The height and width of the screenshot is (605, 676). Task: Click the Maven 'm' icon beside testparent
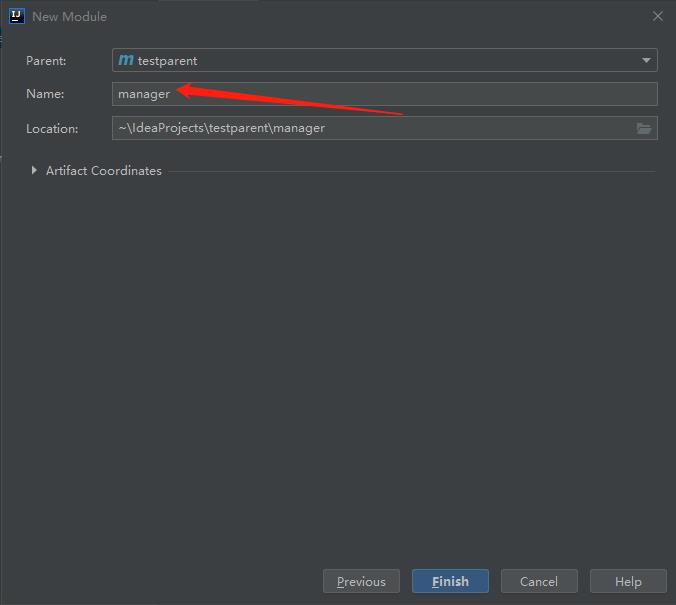click(125, 60)
